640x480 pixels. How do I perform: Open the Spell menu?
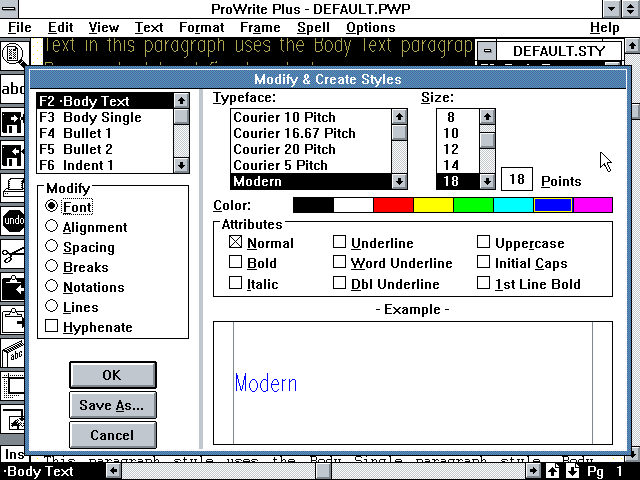[313, 27]
